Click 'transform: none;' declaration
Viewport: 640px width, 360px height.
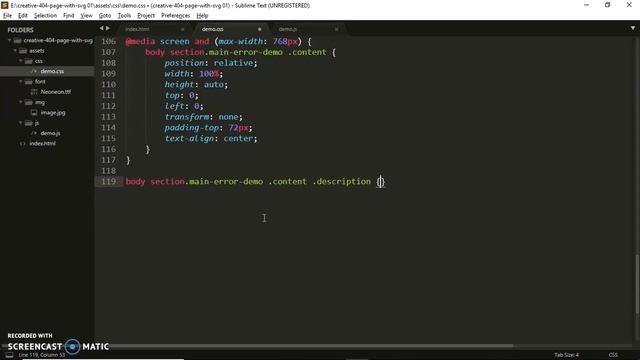(x=204, y=117)
